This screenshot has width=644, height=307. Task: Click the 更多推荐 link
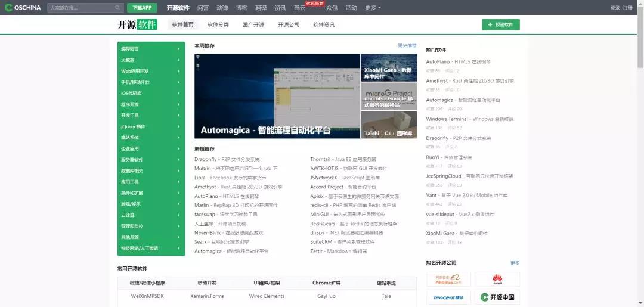coord(407,45)
